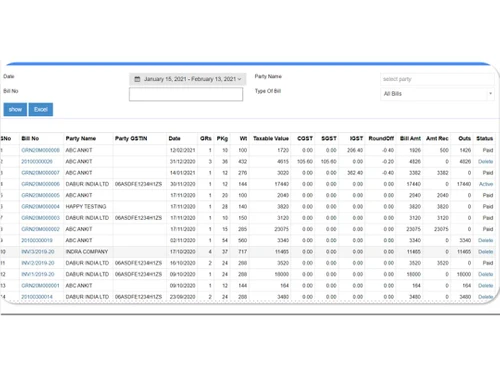Open bill link GRN20M000006

40,184
